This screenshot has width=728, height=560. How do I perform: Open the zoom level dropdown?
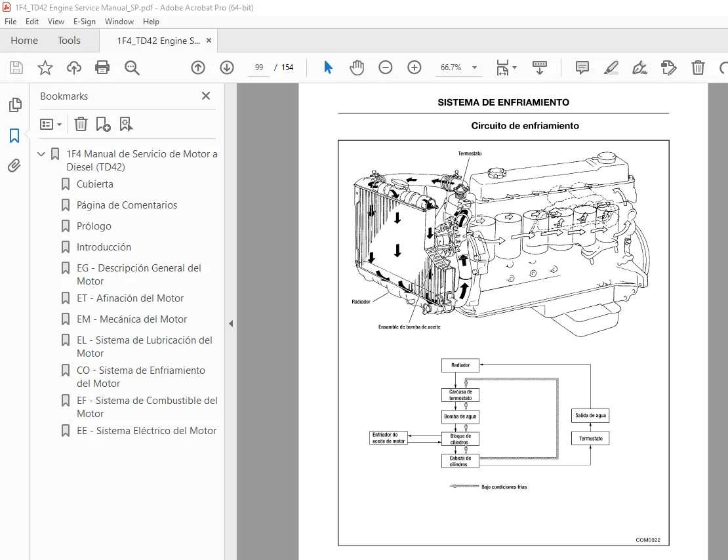[x=474, y=68]
